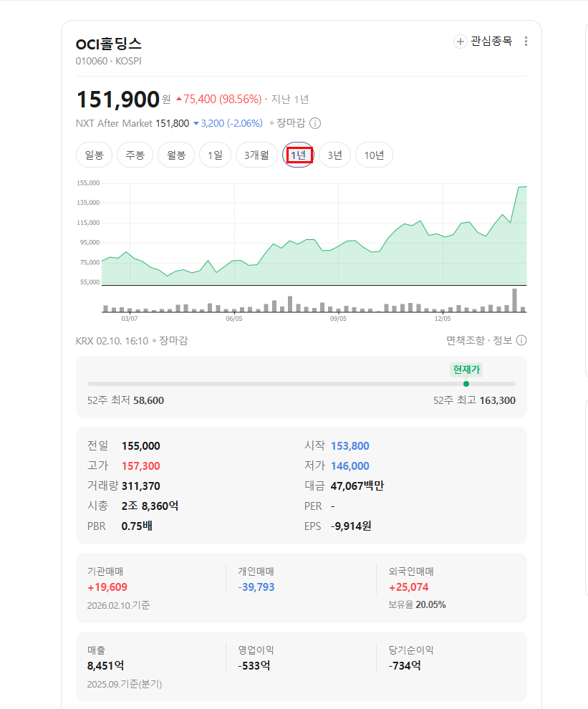
Task: Click the 현재가 green label
Action: click(466, 370)
